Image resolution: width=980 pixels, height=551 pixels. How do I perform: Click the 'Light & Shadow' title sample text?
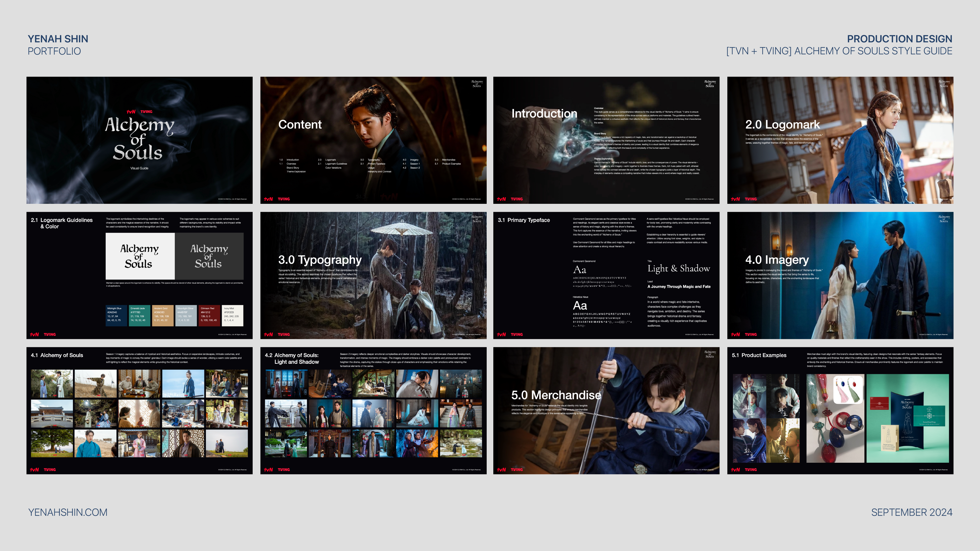(679, 268)
